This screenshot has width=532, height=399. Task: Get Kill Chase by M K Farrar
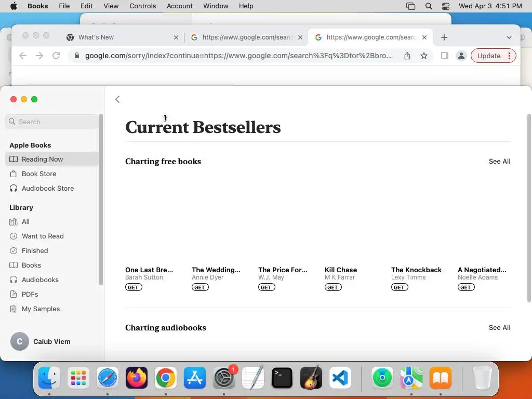click(333, 287)
